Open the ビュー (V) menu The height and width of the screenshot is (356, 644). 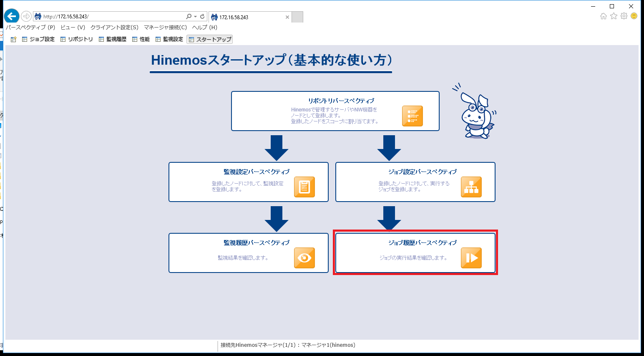[73, 28]
